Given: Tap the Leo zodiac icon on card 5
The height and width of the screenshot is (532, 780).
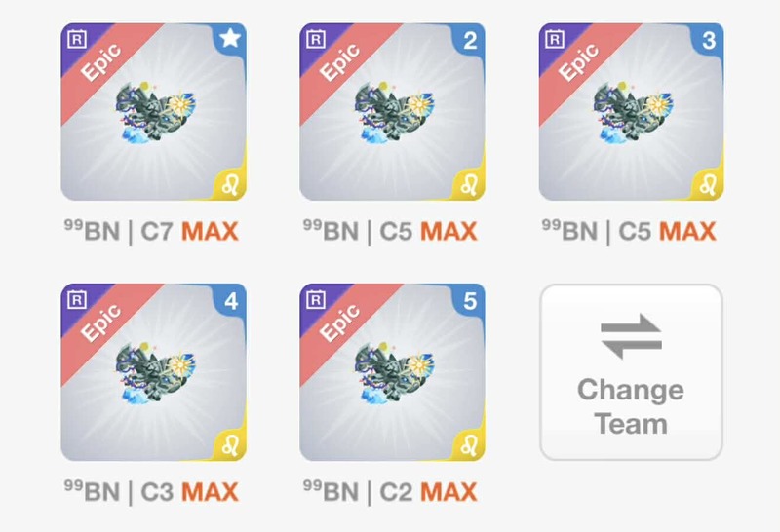Looking at the screenshot, I should point(469,445).
